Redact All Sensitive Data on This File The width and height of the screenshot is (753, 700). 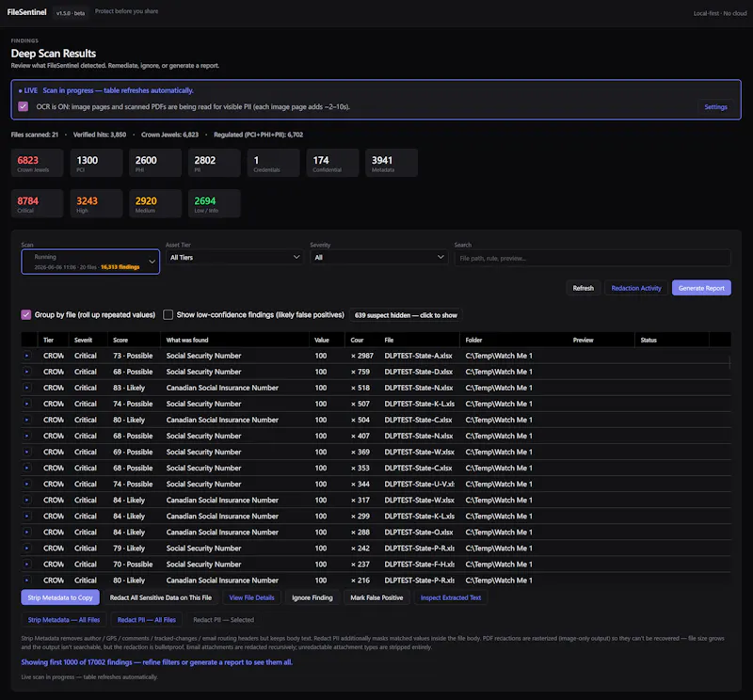[160, 597]
